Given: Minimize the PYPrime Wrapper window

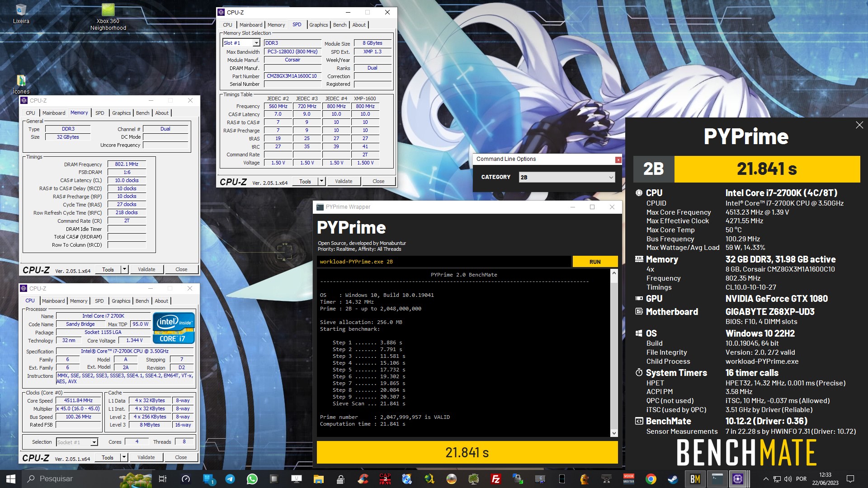Looking at the screenshot, I should tap(572, 207).
